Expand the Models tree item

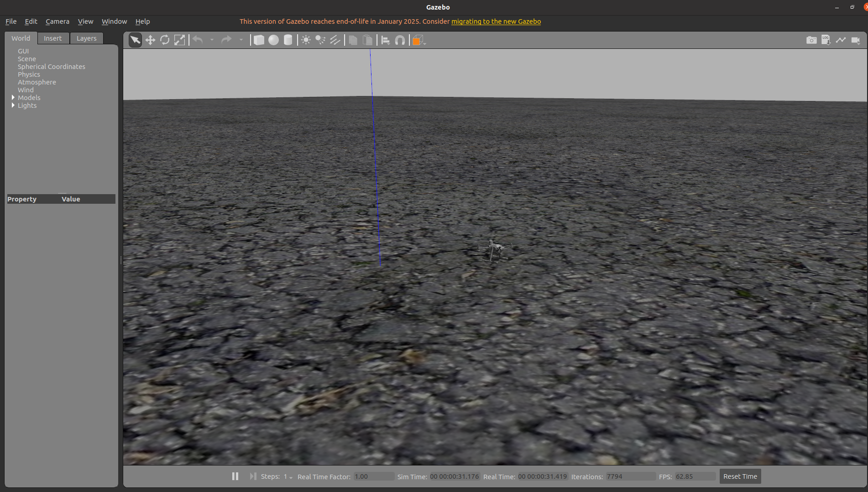tap(13, 97)
